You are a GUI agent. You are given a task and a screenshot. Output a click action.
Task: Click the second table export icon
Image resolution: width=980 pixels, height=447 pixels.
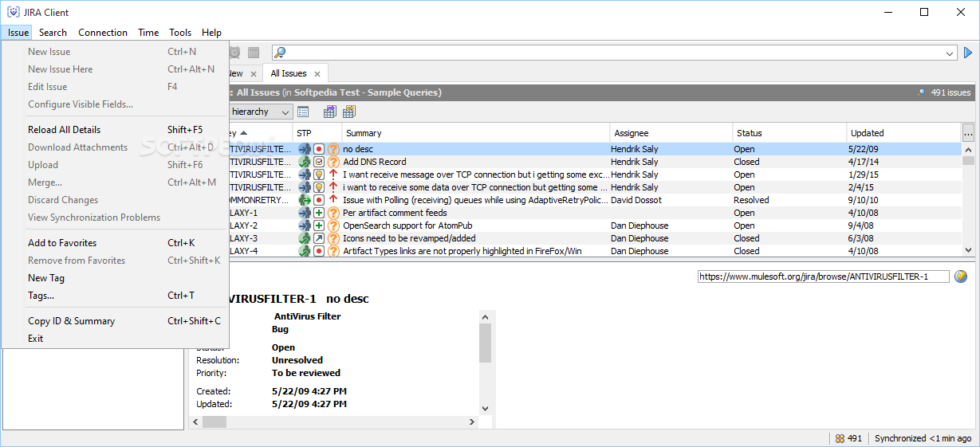click(x=348, y=112)
